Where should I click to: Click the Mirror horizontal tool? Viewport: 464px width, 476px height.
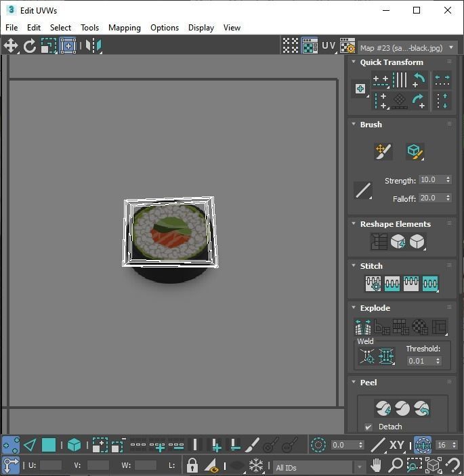click(x=93, y=46)
